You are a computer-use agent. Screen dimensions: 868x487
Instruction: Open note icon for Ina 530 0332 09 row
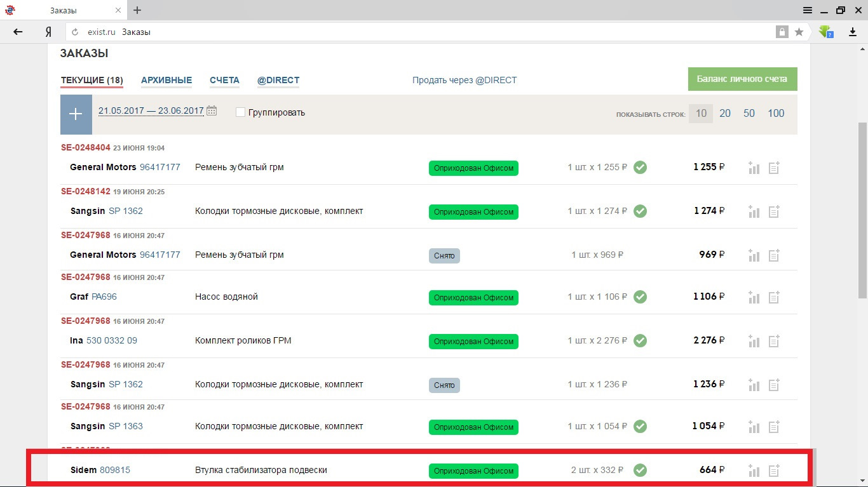tap(774, 341)
